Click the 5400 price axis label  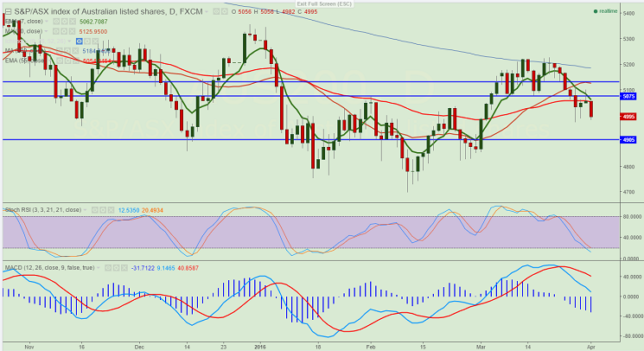628,14
